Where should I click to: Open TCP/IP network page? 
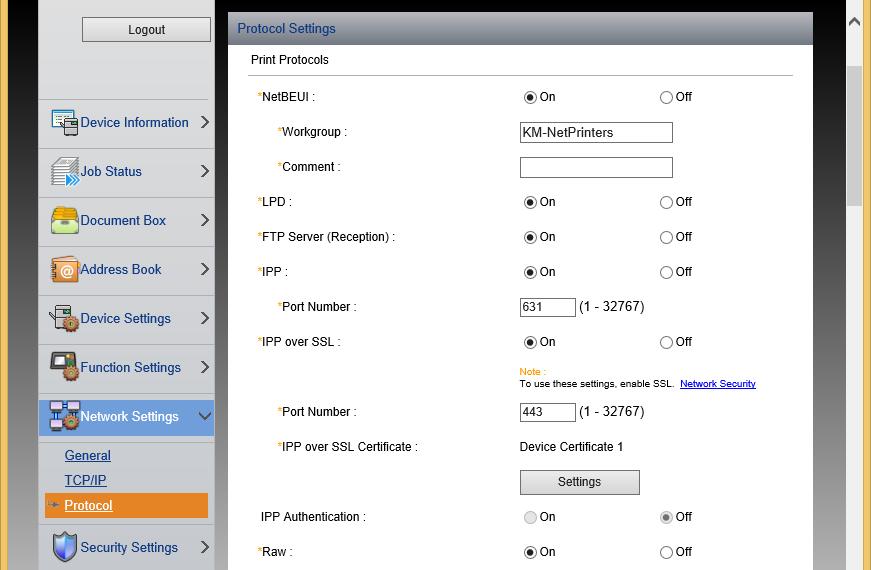tap(86, 480)
